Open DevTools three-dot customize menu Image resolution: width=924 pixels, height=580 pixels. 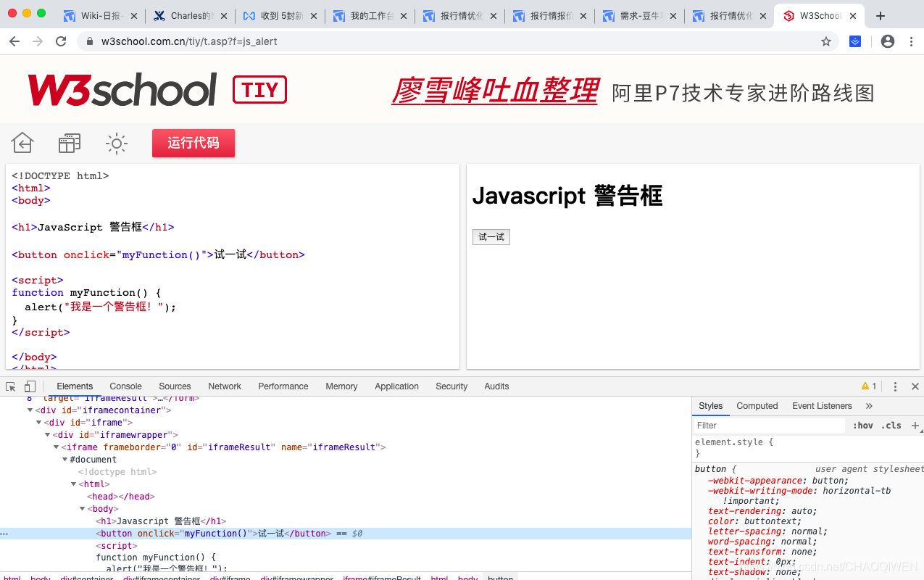pos(895,386)
